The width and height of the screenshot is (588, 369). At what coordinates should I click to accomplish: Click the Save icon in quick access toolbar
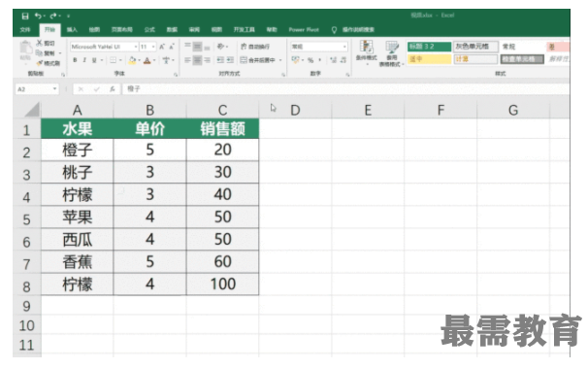[x=25, y=16]
